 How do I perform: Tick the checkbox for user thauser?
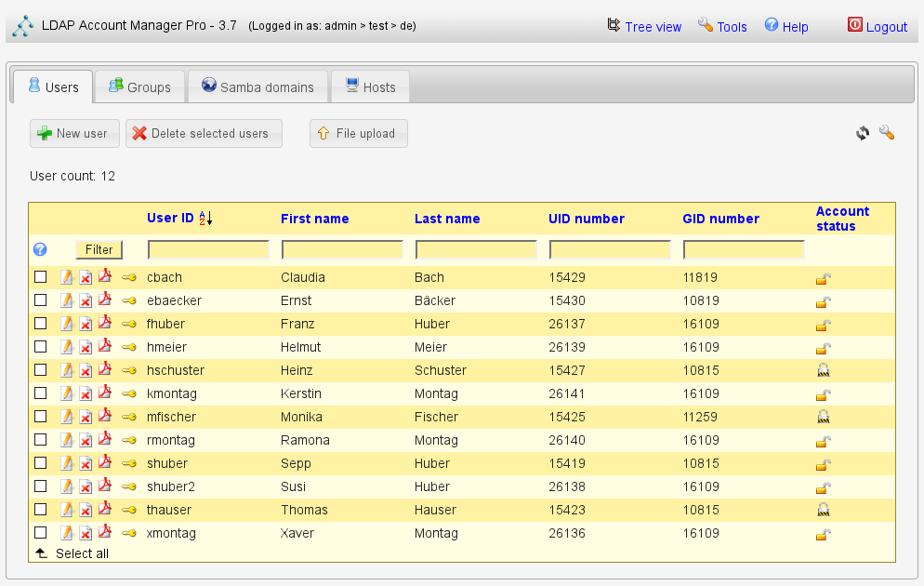tap(40, 510)
